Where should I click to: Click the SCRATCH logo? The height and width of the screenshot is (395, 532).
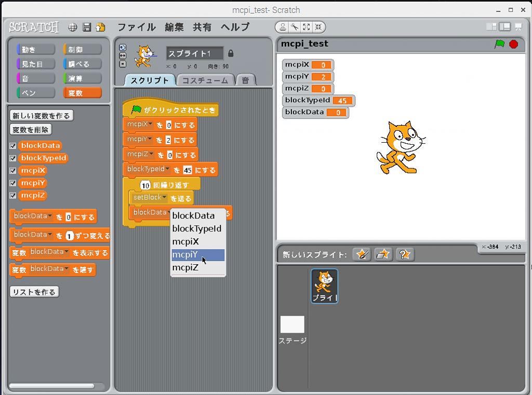pyautogui.click(x=34, y=27)
